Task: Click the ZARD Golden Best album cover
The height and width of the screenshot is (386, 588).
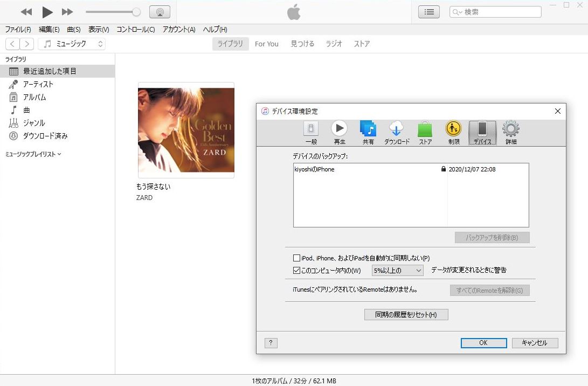Action: (186, 130)
